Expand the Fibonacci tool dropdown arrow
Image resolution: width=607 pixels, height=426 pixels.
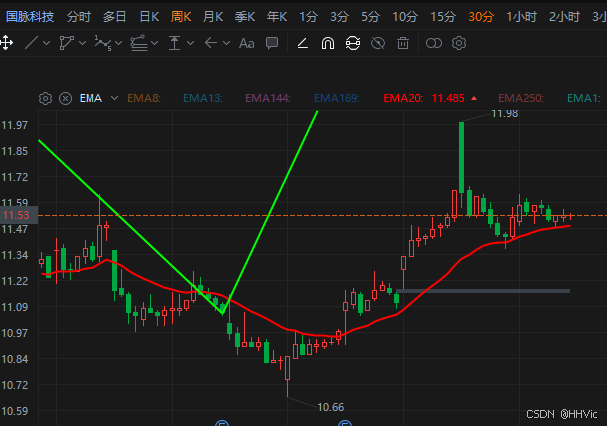[154, 43]
